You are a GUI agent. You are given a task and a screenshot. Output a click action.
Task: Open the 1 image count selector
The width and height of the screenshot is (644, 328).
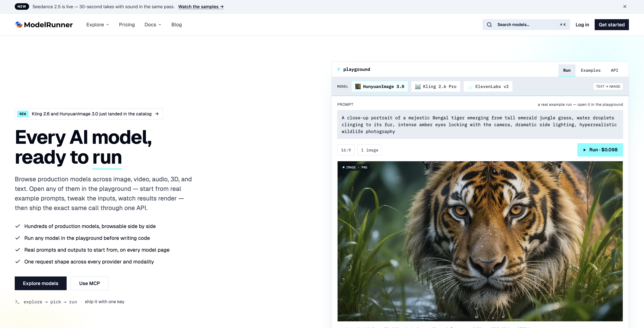click(369, 150)
